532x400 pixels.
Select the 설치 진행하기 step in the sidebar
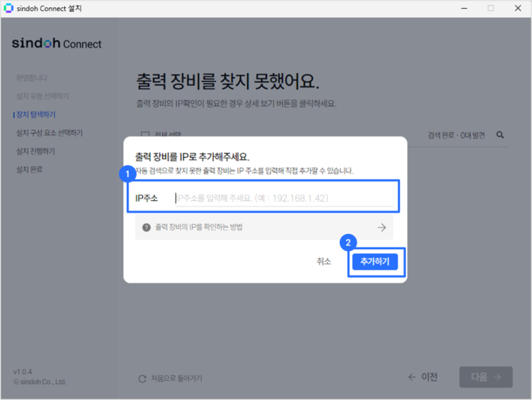[36, 151]
